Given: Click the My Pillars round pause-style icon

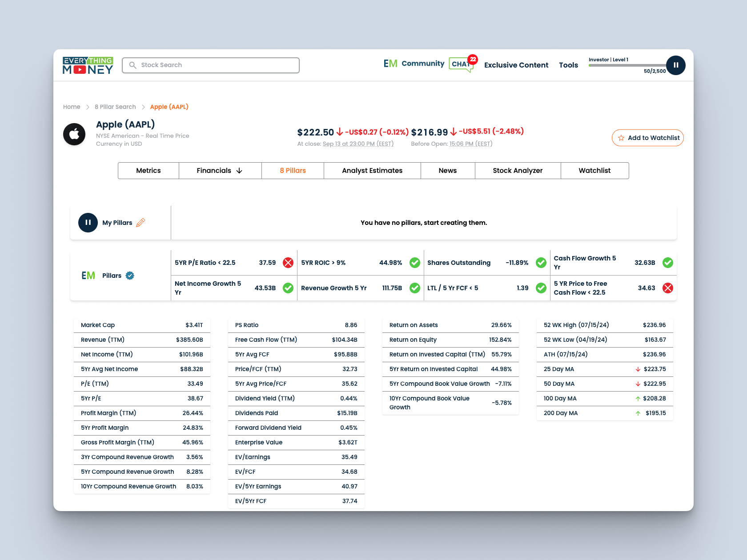Looking at the screenshot, I should (88, 223).
